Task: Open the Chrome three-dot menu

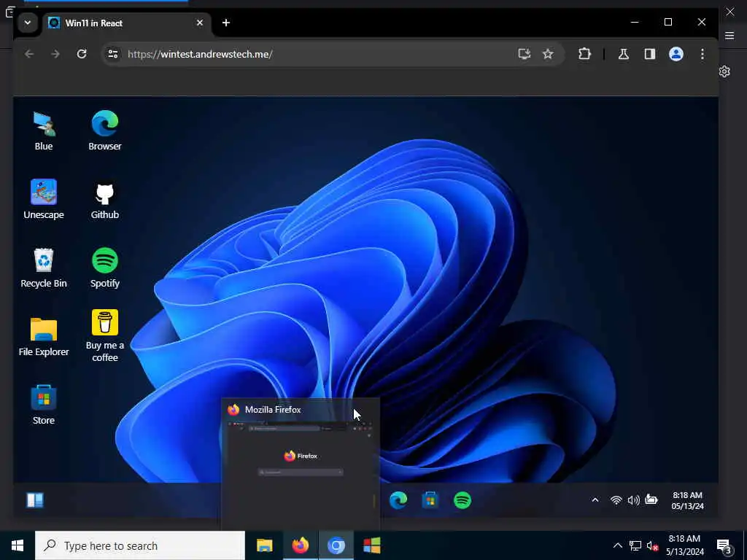Action: pos(703,54)
